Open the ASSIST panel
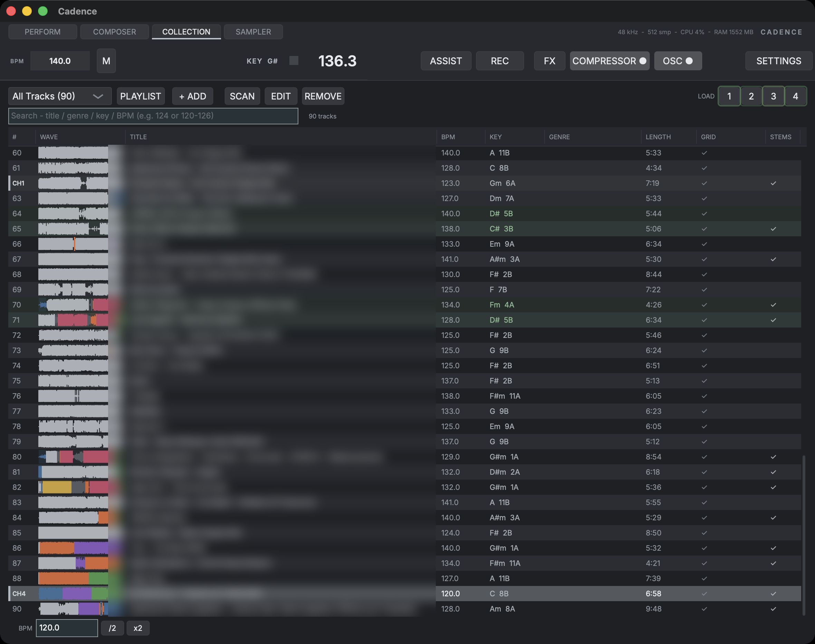Viewport: 815px width, 644px height. 446,61
